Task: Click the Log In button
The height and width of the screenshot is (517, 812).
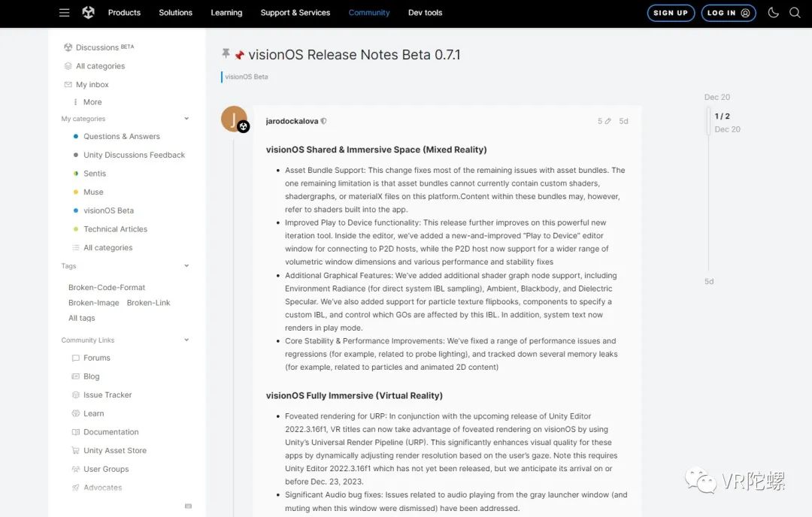Action: (x=728, y=13)
